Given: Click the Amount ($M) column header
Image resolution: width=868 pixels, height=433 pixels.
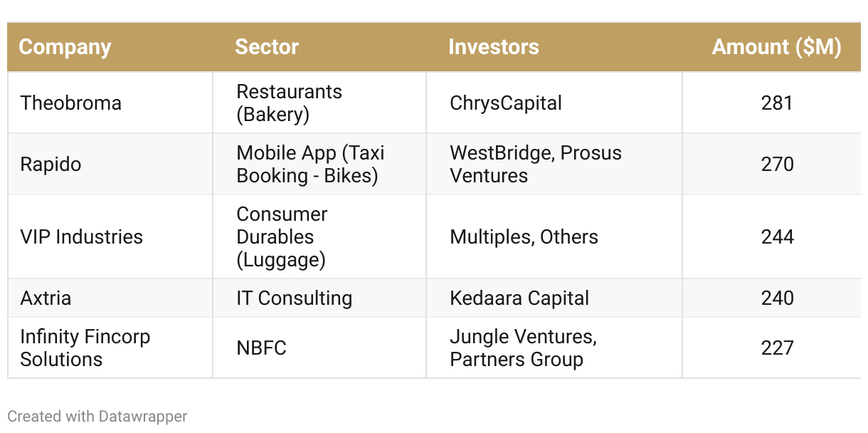Looking at the screenshot, I should 776,47.
